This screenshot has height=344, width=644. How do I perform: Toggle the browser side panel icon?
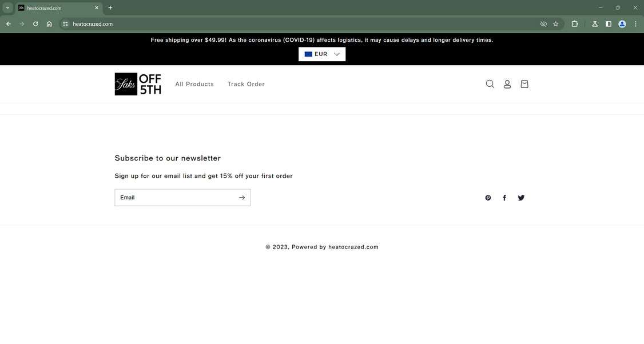click(607, 23)
